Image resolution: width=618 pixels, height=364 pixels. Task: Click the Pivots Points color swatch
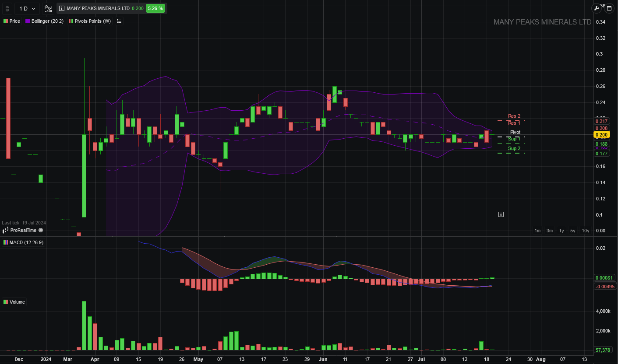[71, 21]
